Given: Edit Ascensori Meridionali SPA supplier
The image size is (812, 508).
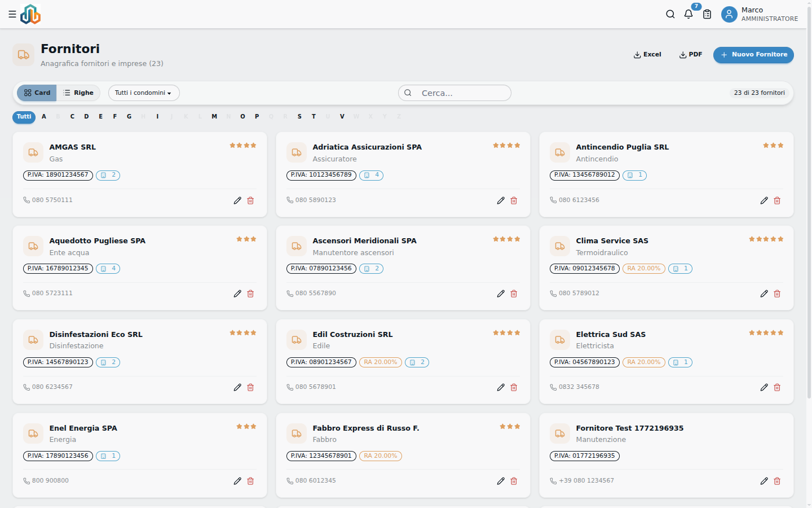Looking at the screenshot, I should tap(501, 294).
